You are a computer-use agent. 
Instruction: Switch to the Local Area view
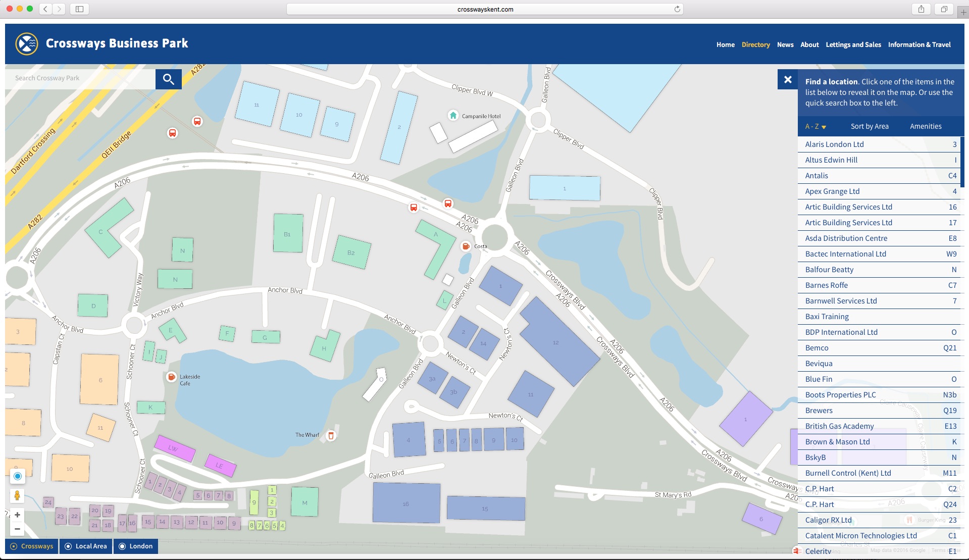point(85,546)
